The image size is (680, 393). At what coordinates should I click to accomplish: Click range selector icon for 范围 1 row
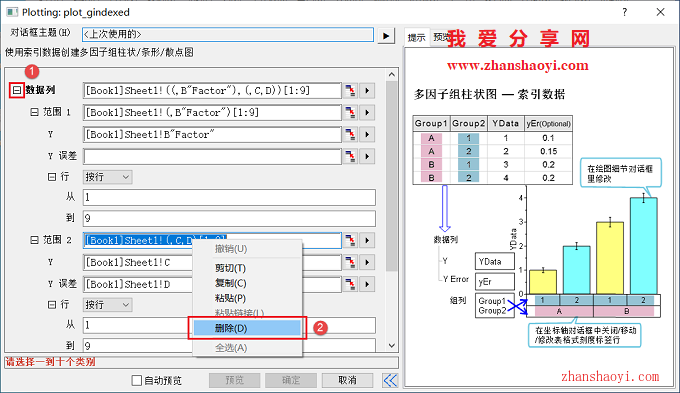pos(350,113)
